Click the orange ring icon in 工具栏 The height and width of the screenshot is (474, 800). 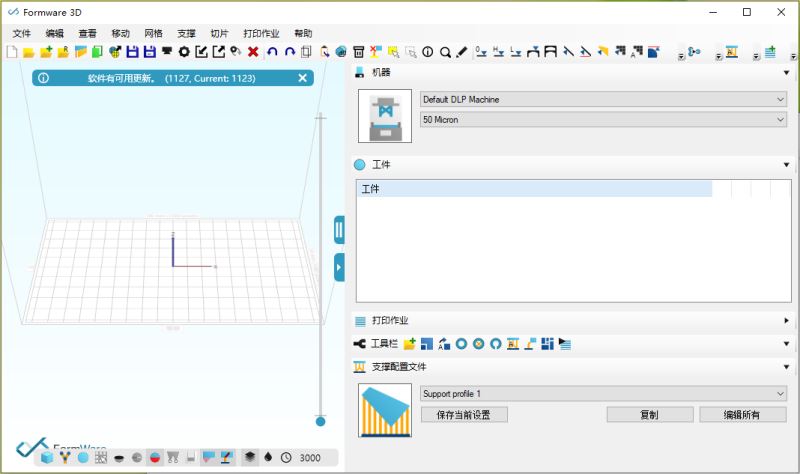coord(479,344)
